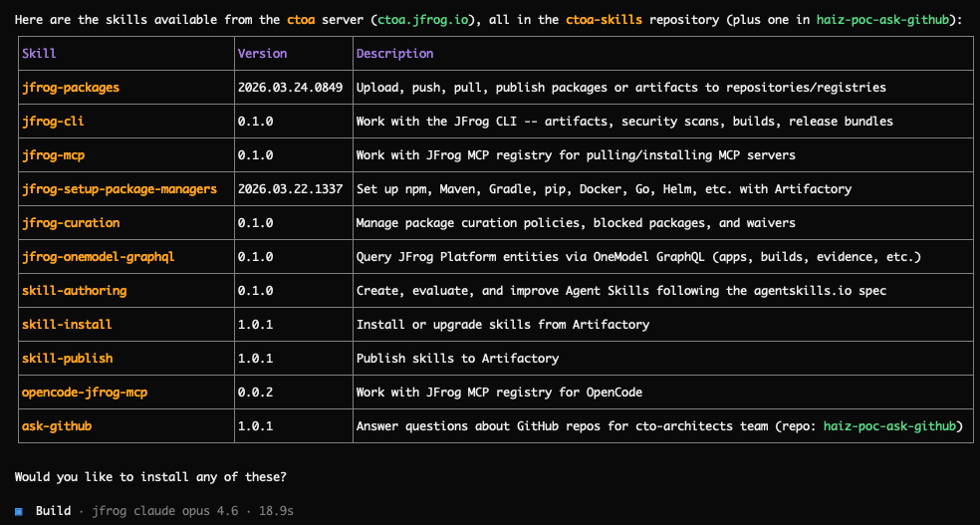Screen dimensions: 980x525
Task: Click the 1.0.1 version of skill-publish
Action: [256, 358]
